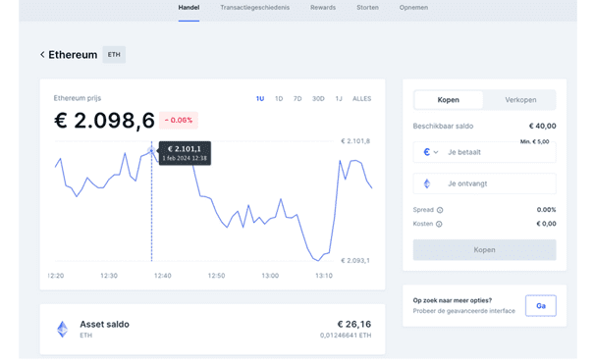Image resolution: width=594 pixels, height=364 pixels.
Task: Click the Ga button for advanced interface
Action: point(541,306)
